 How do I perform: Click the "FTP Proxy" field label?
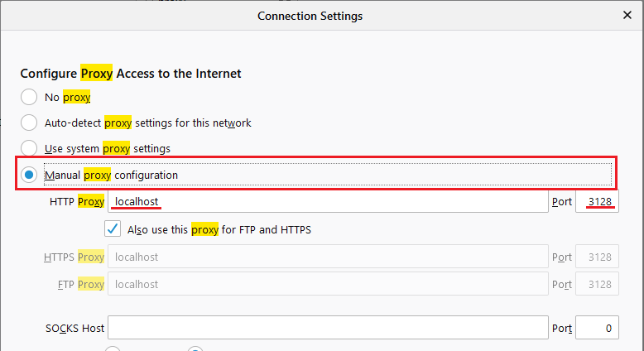click(x=79, y=284)
